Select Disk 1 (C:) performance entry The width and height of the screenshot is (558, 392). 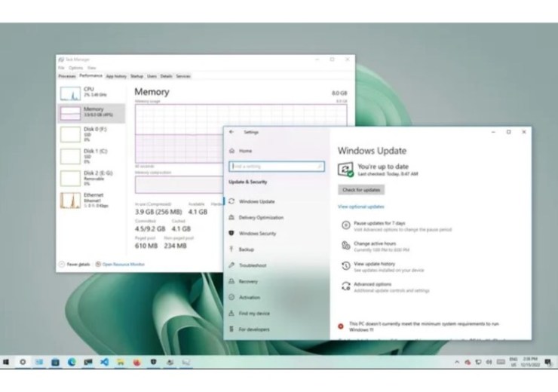coord(91,156)
